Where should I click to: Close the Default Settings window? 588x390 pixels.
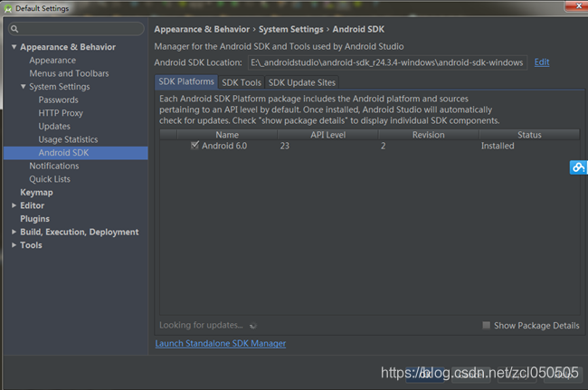pos(578,5)
